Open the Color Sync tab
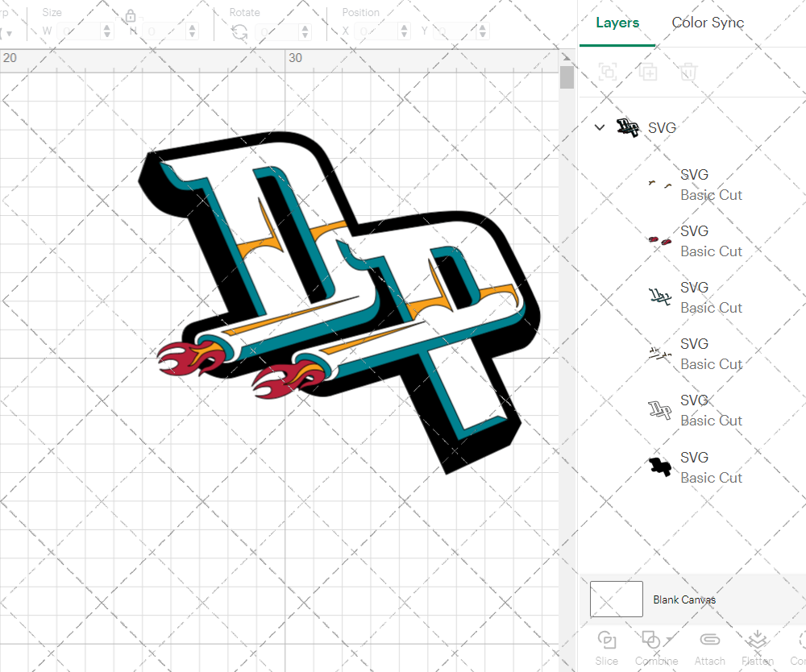 [708, 23]
